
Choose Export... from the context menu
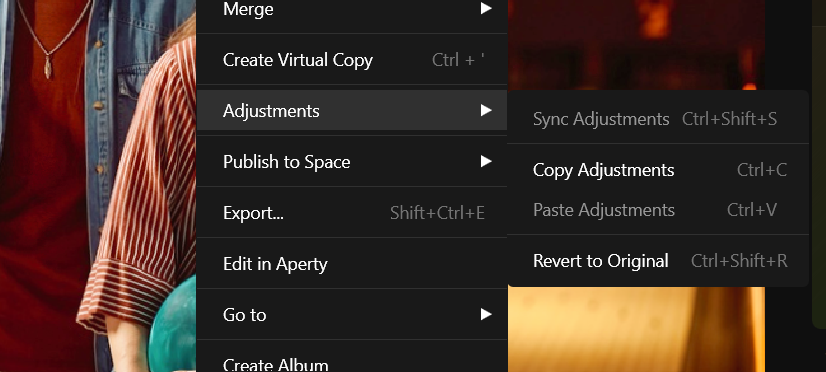(351, 213)
